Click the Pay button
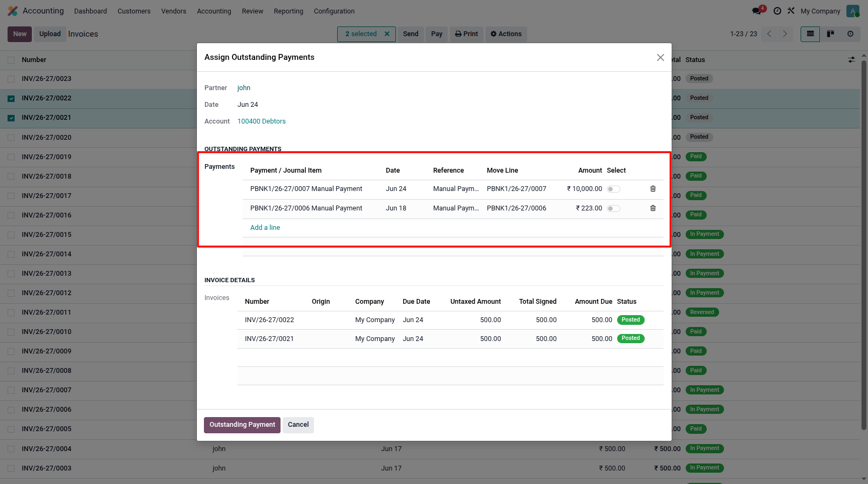This screenshot has width=868, height=484. point(437,34)
